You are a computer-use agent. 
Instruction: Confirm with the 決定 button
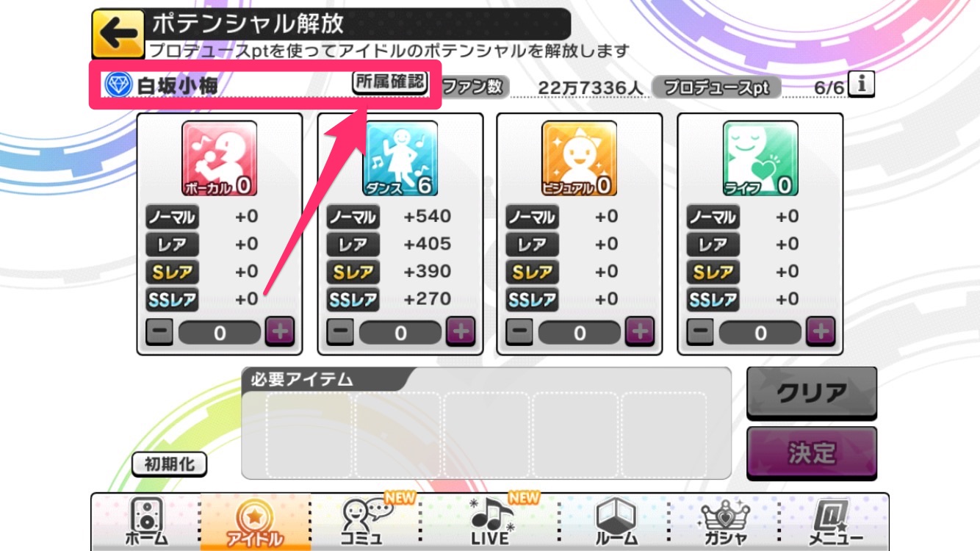812,453
